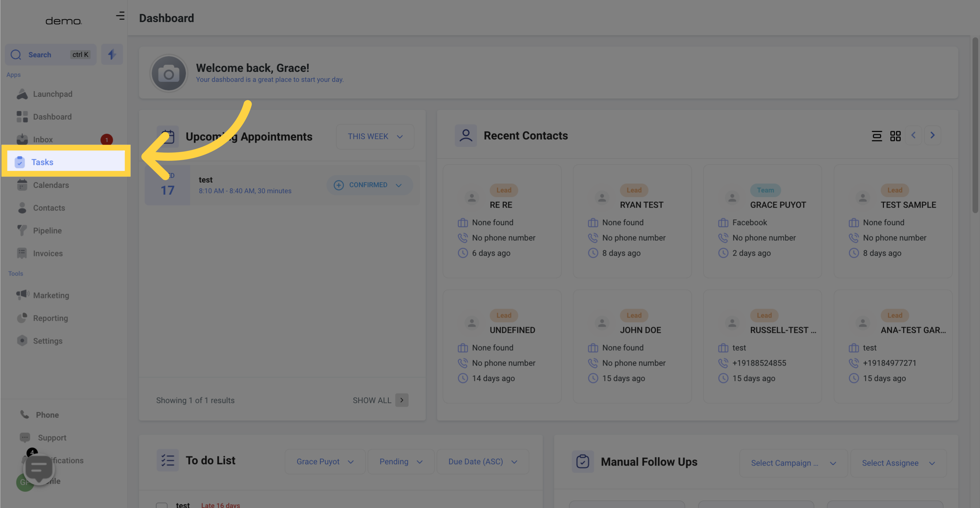Viewport: 980px width, 508px height.
Task: Open the Calendars view
Action: click(51, 185)
